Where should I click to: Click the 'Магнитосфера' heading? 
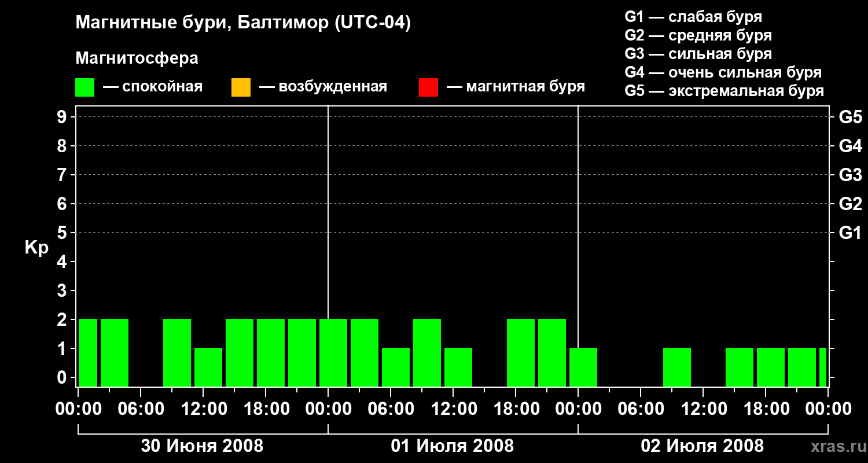[137, 58]
